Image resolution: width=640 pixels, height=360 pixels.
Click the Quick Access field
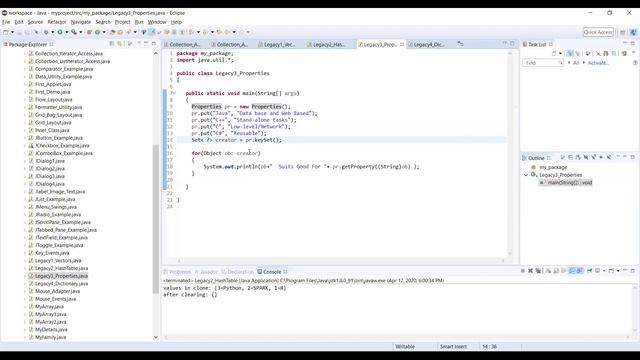(x=598, y=32)
